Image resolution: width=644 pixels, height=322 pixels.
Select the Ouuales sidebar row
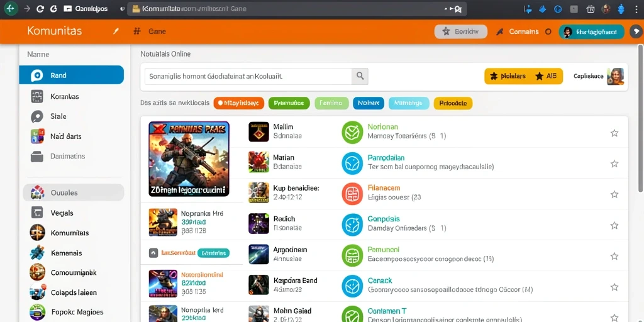point(74,192)
